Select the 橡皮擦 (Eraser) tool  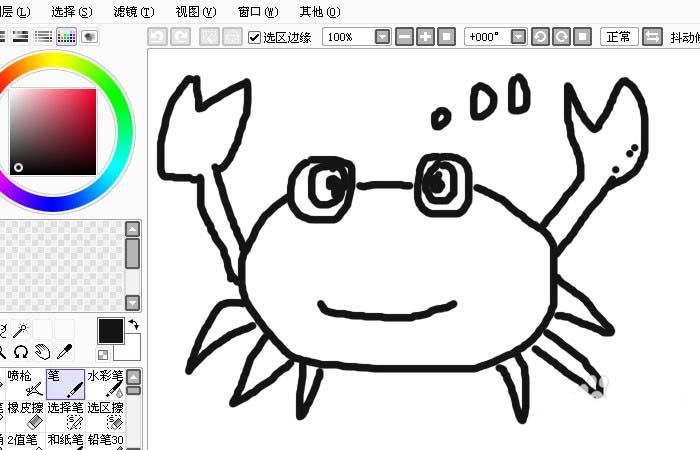pyautogui.click(x=25, y=416)
